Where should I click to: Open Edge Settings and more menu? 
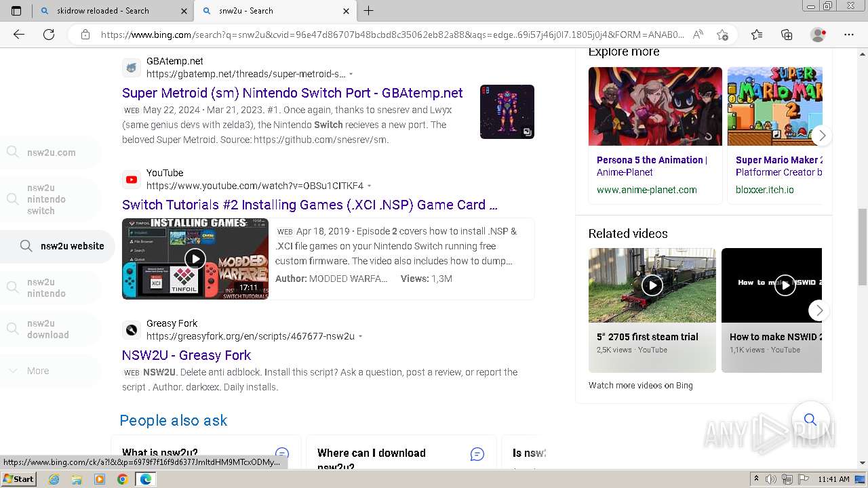click(x=849, y=35)
